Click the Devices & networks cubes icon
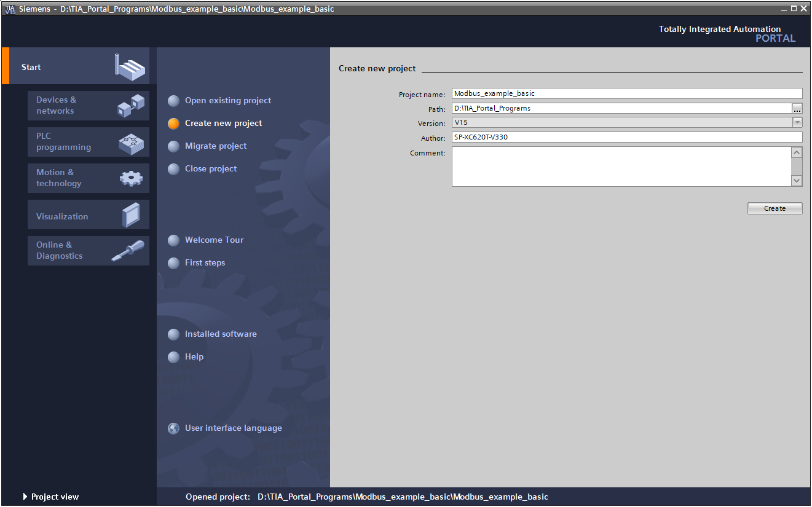 point(131,106)
